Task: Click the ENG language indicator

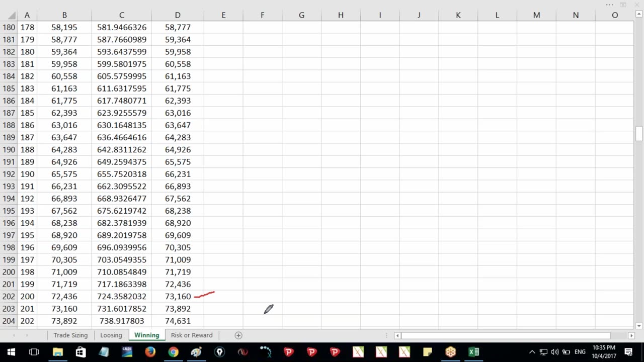Action: tap(580, 352)
